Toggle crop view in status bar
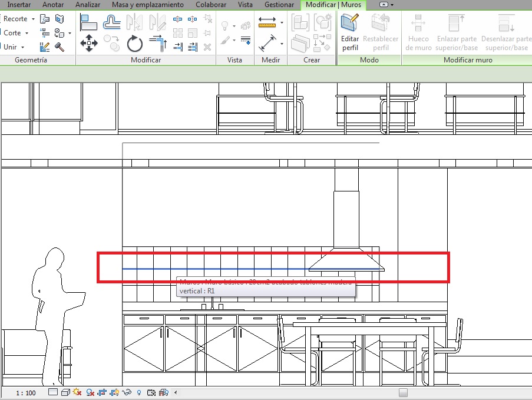The height and width of the screenshot is (400, 532). [102, 392]
